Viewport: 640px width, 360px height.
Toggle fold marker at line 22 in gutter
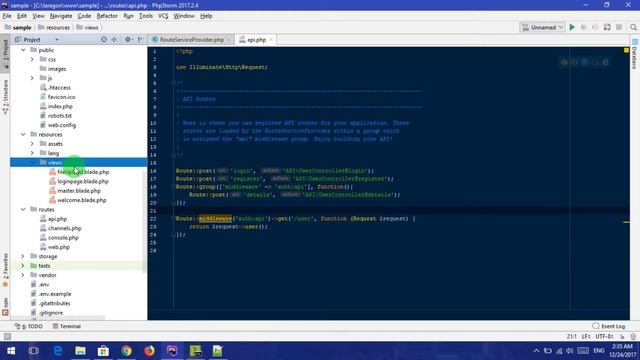[x=173, y=218]
